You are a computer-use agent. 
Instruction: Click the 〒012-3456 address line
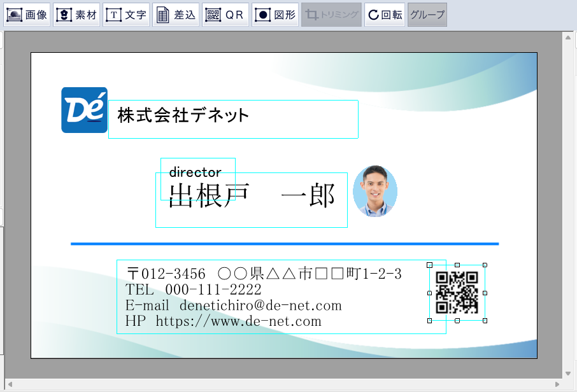pyautogui.click(x=264, y=274)
